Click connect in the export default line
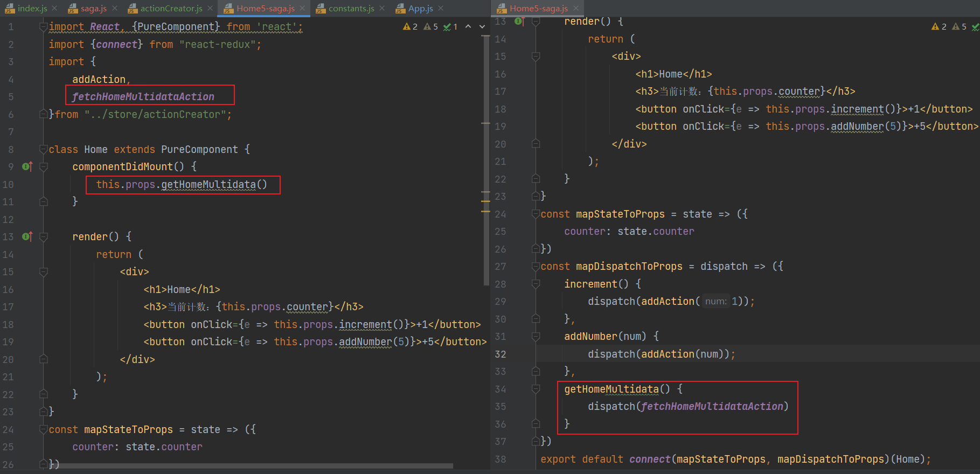The width and height of the screenshot is (980, 474). click(x=650, y=459)
